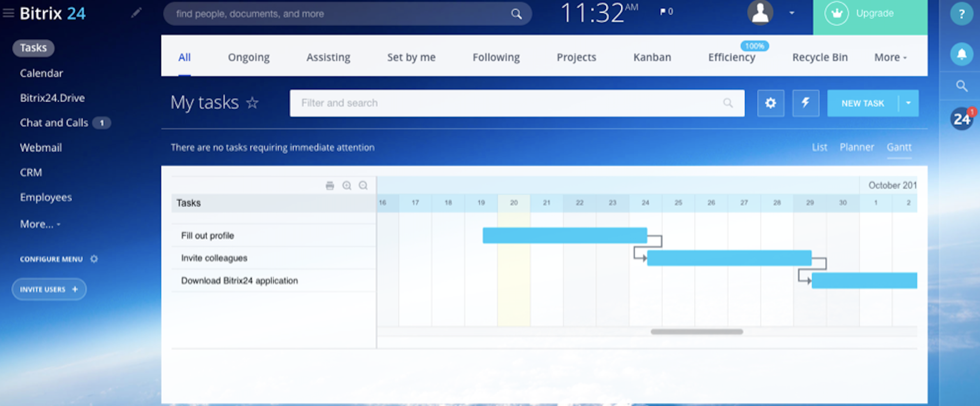
Task: Expand the New Task dropdown arrow
Action: pyautogui.click(x=908, y=103)
